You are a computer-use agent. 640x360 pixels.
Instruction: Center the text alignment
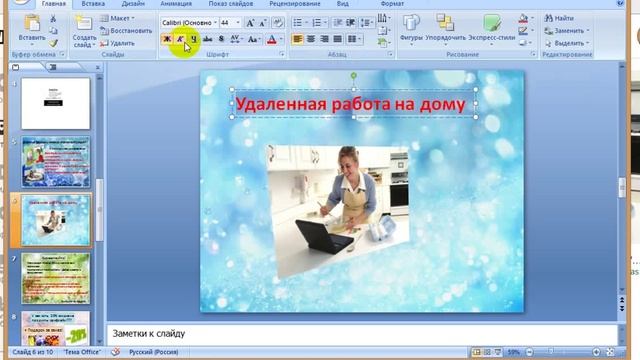tap(311, 39)
